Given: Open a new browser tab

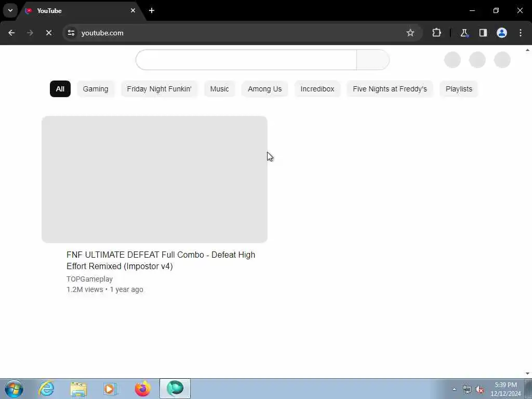Looking at the screenshot, I should [x=152, y=10].
